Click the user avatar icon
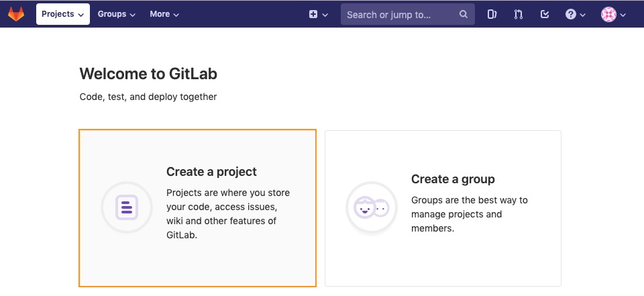 (x=608, y=14)
